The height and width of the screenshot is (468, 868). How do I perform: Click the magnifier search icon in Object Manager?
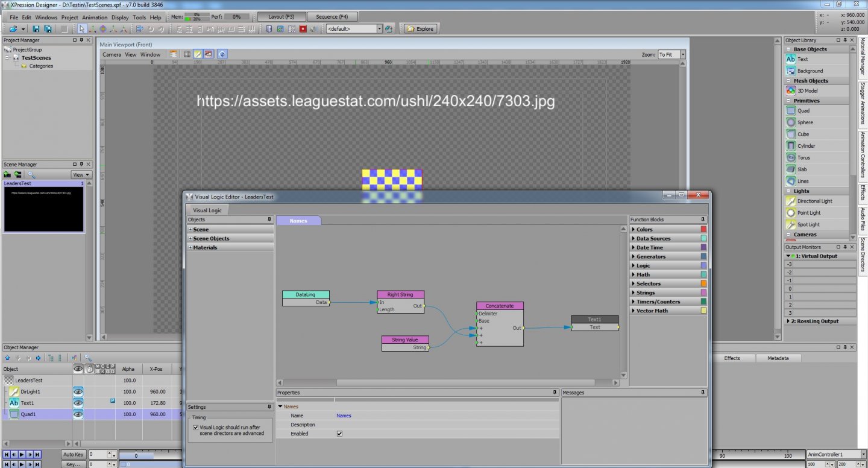[x=88, y=358]
